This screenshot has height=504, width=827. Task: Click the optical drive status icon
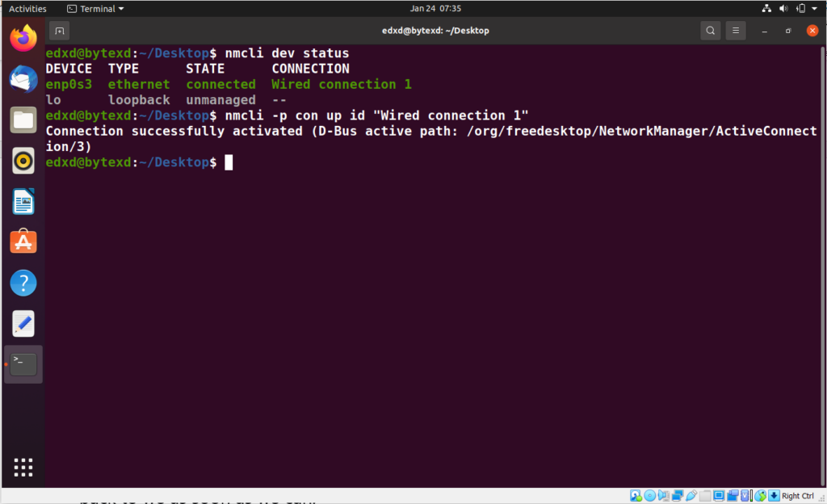[x=649, y=495]
